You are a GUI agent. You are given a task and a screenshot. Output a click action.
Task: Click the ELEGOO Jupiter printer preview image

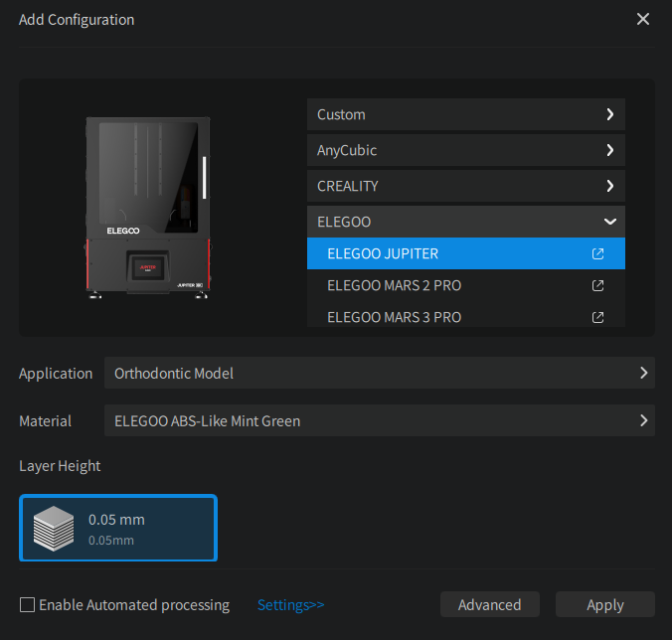point(147,207)
